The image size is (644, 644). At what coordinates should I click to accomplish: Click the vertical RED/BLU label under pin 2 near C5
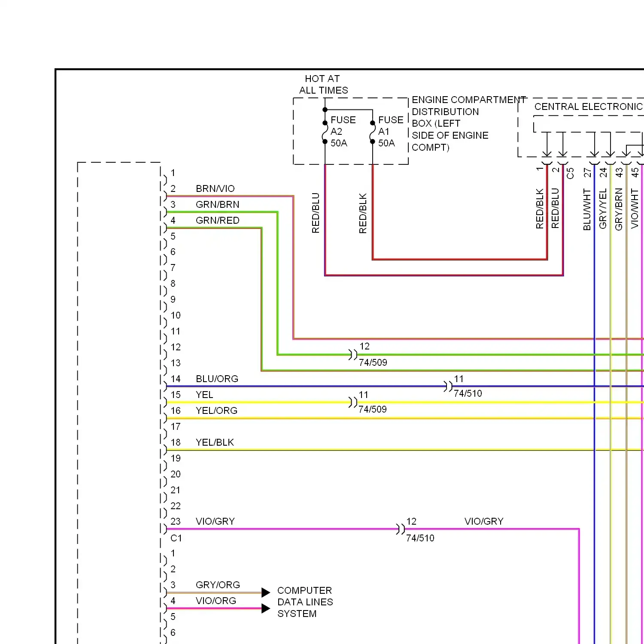pyautogui.click(x=555, y=208)
